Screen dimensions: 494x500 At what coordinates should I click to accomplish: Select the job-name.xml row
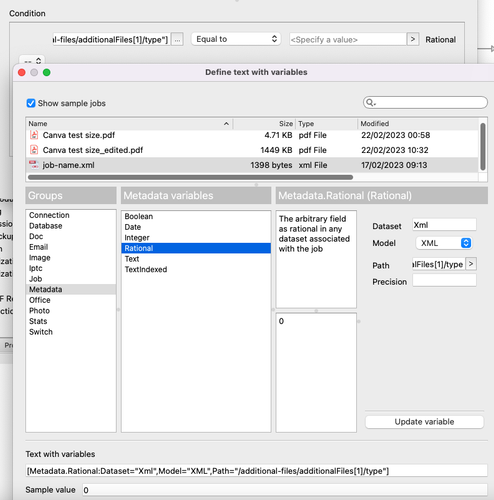tap(252, 165)
